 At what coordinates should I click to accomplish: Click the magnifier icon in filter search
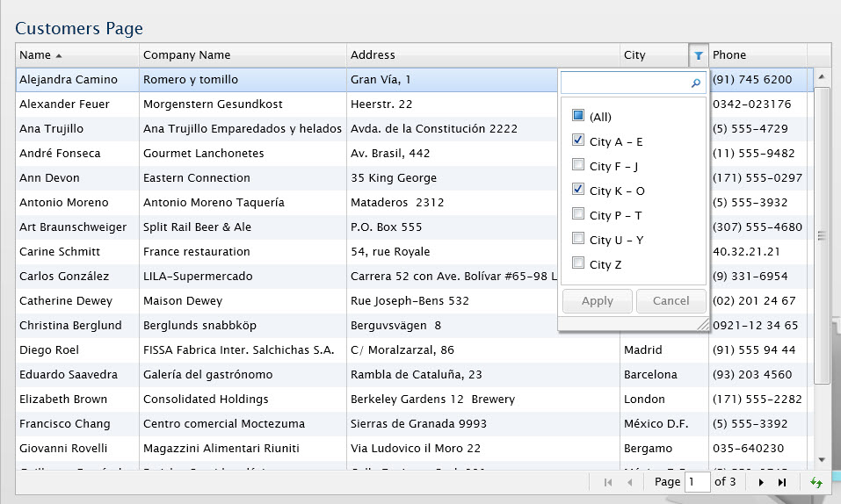pyautogui.click(x=696, y=83)
